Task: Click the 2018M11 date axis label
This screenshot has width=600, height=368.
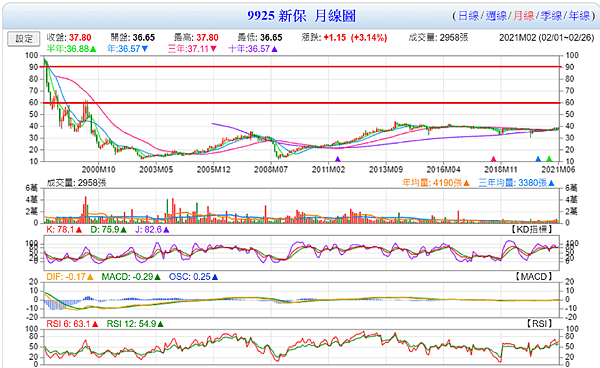Action: click(501, 169)
